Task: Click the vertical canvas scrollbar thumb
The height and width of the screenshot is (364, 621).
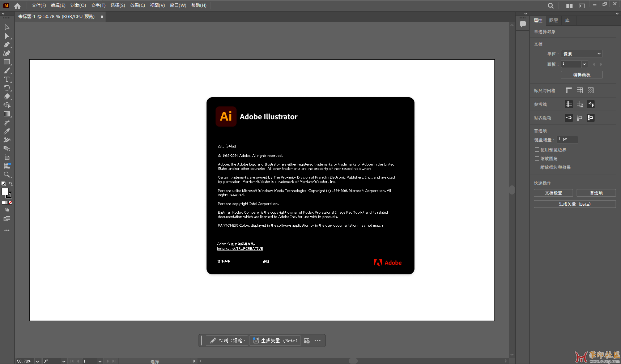Action: [x=512, y=190]
